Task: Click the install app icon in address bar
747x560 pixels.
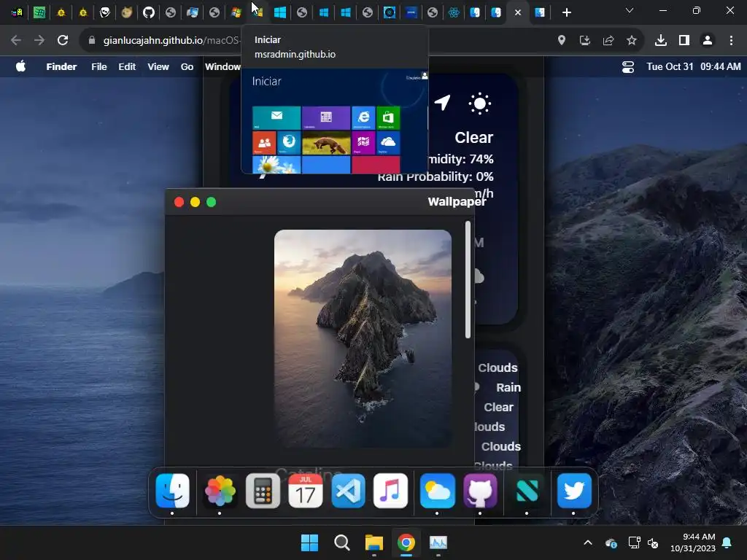Action: click(x=584, y=41)
